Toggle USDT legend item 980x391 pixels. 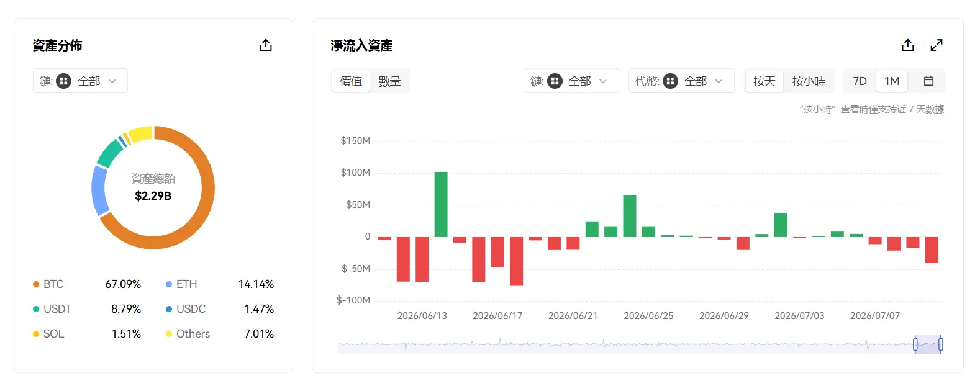[52, 309]
